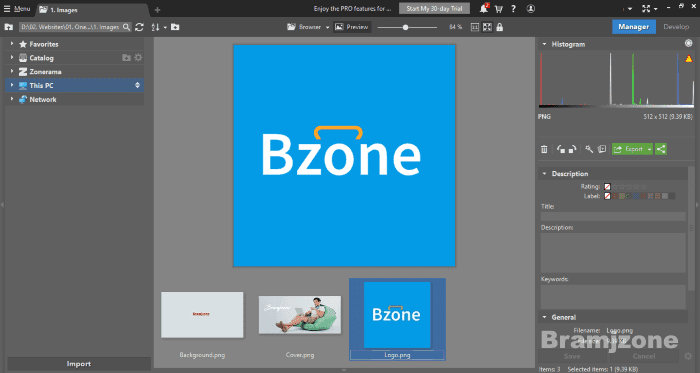
Task: Open Browser mode dropdown arrow
Action: click(x=327, y=28)
